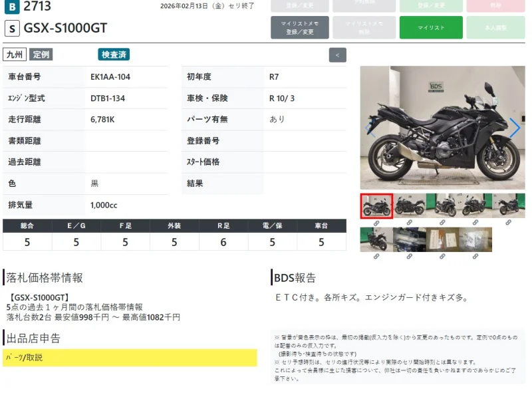Click yellow field reading パーツ/取説

pyautogui.click(x=130, y=358)
